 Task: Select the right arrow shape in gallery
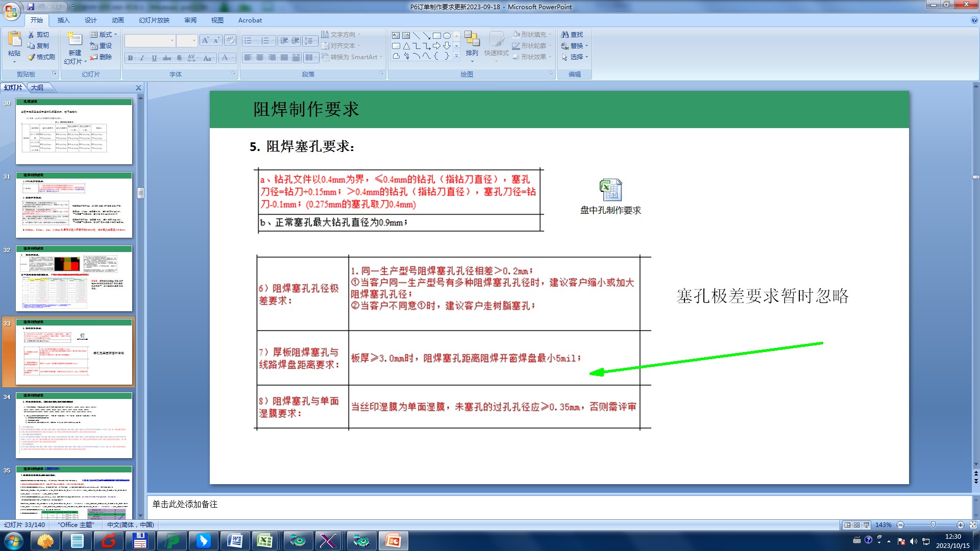436,46
